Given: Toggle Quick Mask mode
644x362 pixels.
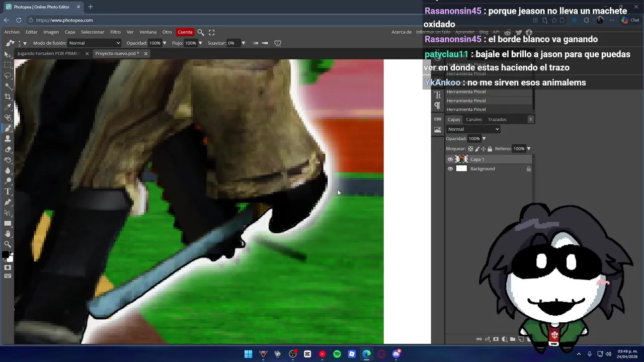Looking at the screenshot, I should 8,267.
